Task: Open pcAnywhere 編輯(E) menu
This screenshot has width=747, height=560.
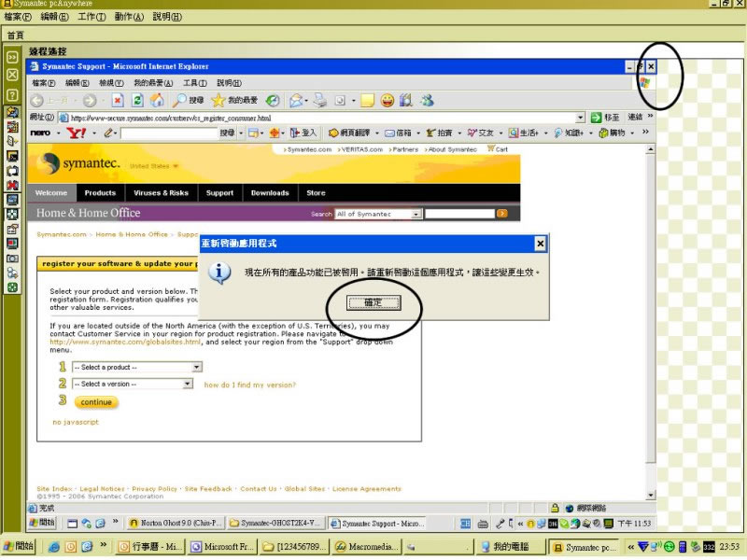Action: pos(54,17)
